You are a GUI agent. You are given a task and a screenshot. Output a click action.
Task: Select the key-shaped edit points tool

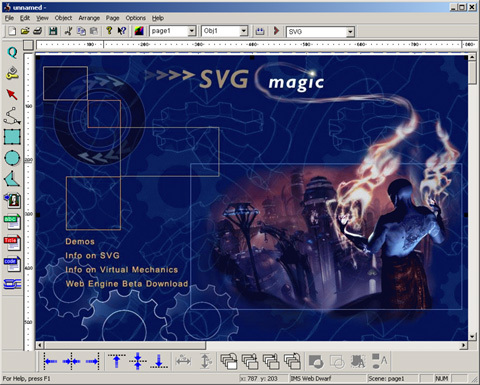click(12, 73)
